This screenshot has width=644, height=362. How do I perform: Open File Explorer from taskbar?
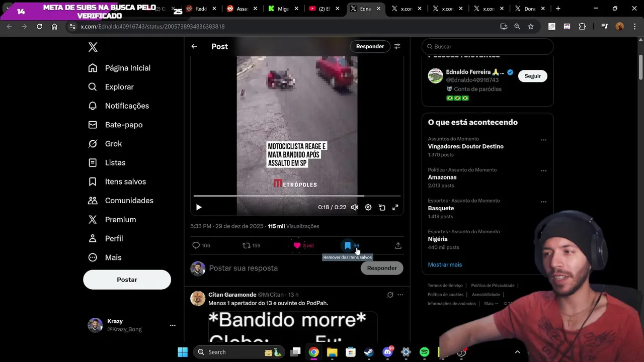point(332,352)
